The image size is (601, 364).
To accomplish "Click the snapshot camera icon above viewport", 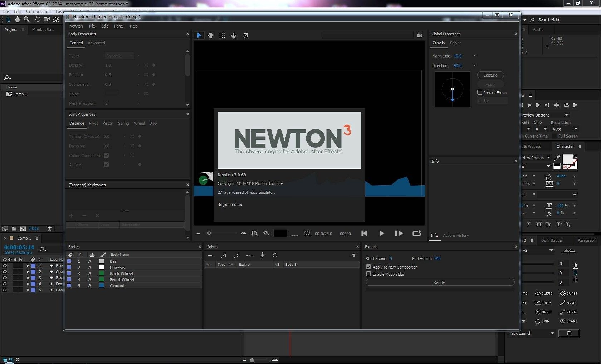I will coord(420,35).
